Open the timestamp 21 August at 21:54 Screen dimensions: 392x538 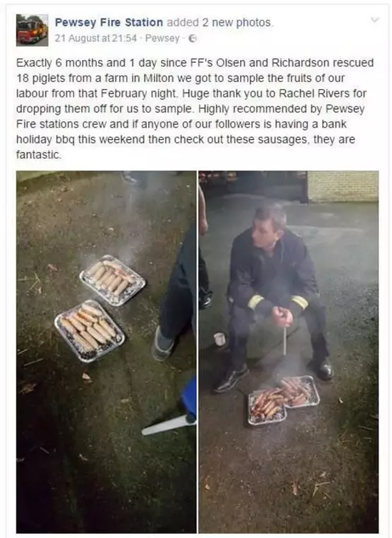pos(96,38)
